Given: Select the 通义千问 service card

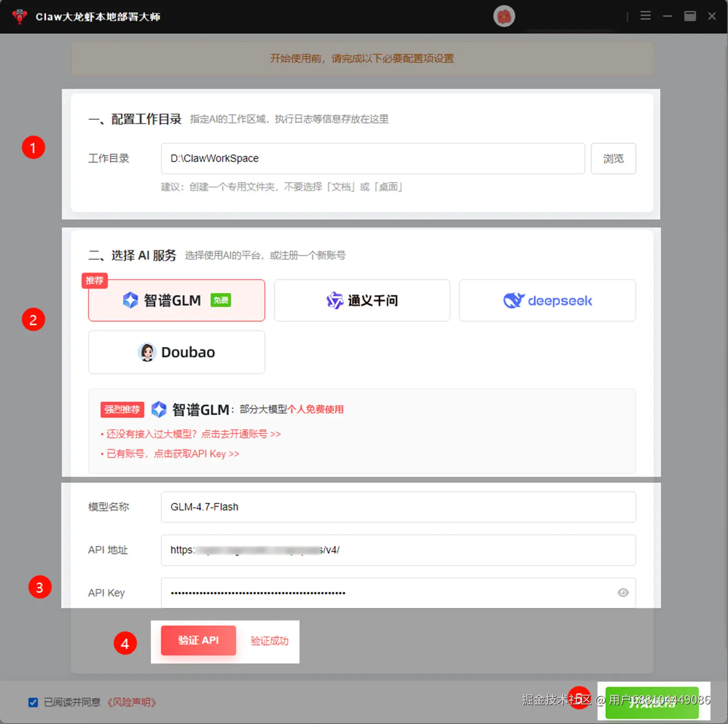Looking at the screenshot, I should click(x=362, y=300).
